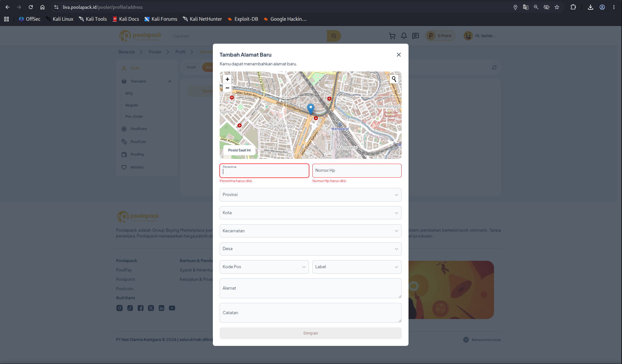The image size is (622, 364).
Task: Open the Label dropdown
Action: (357, 267)
